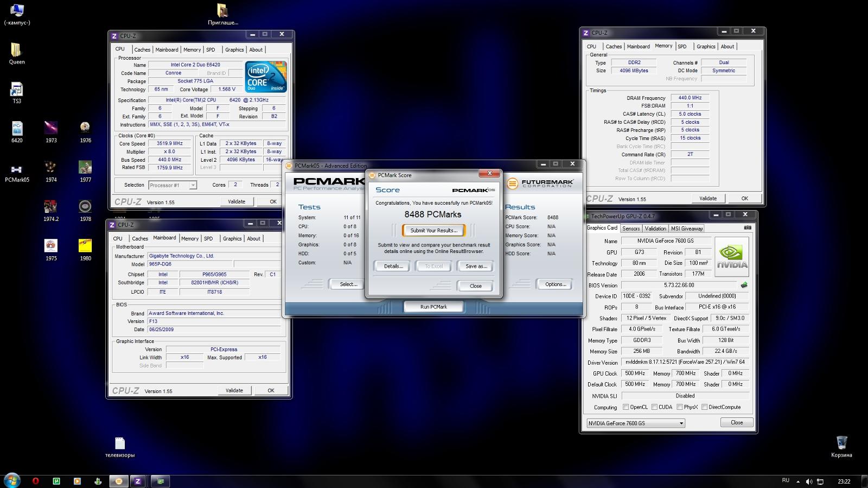Viewport: 868px width, 488px height.
Task: Switch to PCMark05 via its taskbar button
Action: (x=119, y=481)
